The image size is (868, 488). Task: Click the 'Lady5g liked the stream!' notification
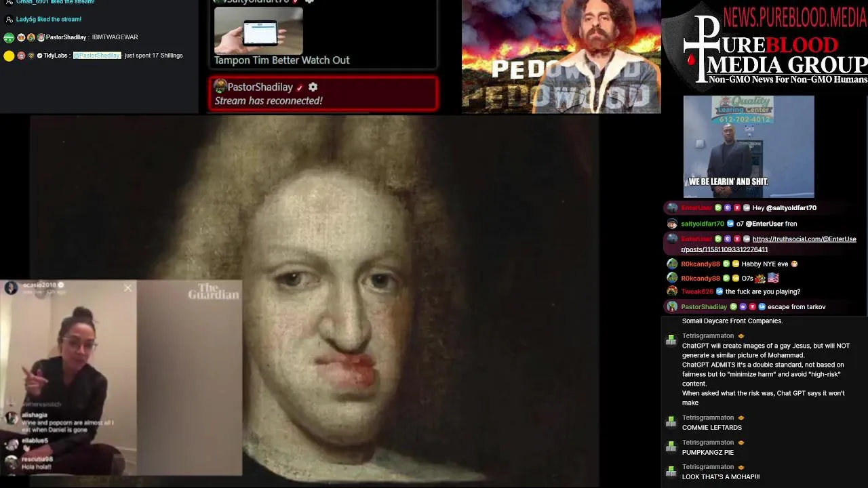(49, 20)
